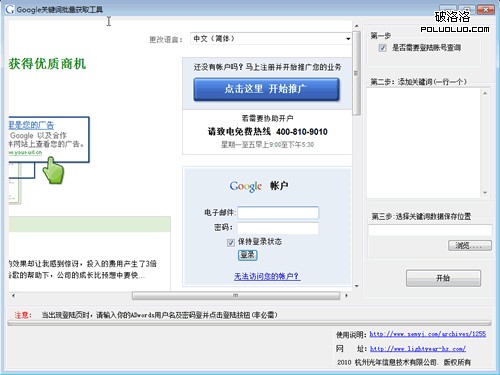Image resolution: width=500 pixels, height=375 pixels.
Task: Click the horizontal scroll left arrow
Action: pos(13,296)
